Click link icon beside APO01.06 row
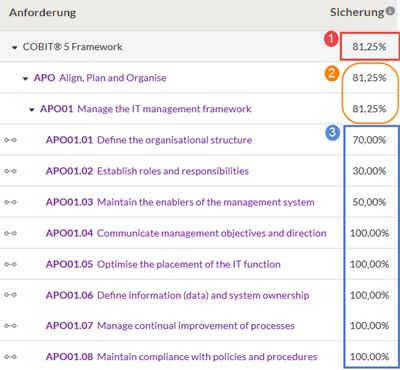 10,295
